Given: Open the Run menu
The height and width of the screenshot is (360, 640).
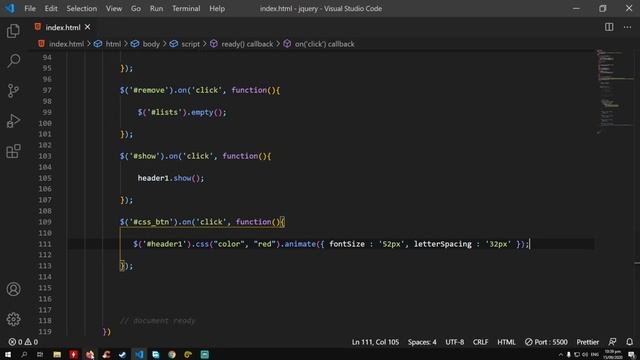Looking at the screenshot, I should pyautogui.click(x=156, y=8).
